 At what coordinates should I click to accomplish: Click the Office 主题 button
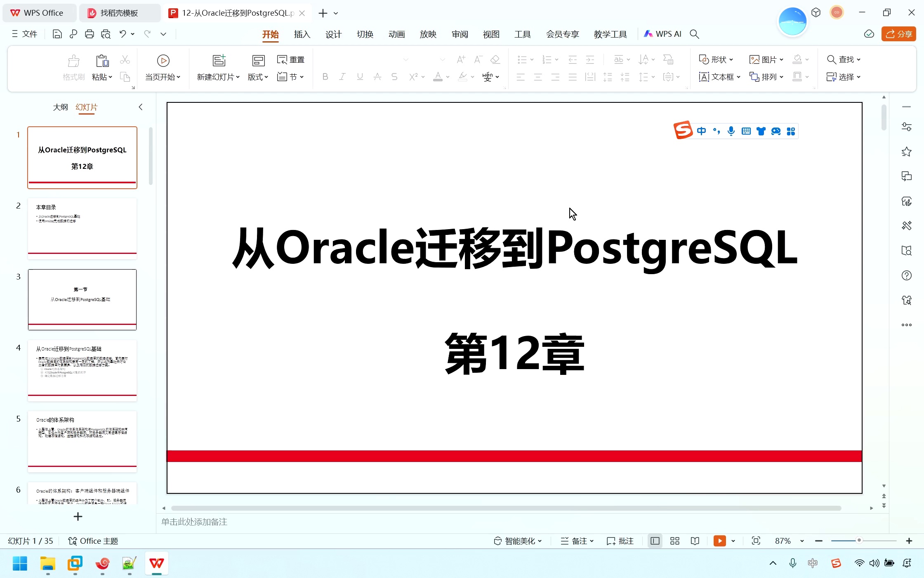click(x=93, y=540)
